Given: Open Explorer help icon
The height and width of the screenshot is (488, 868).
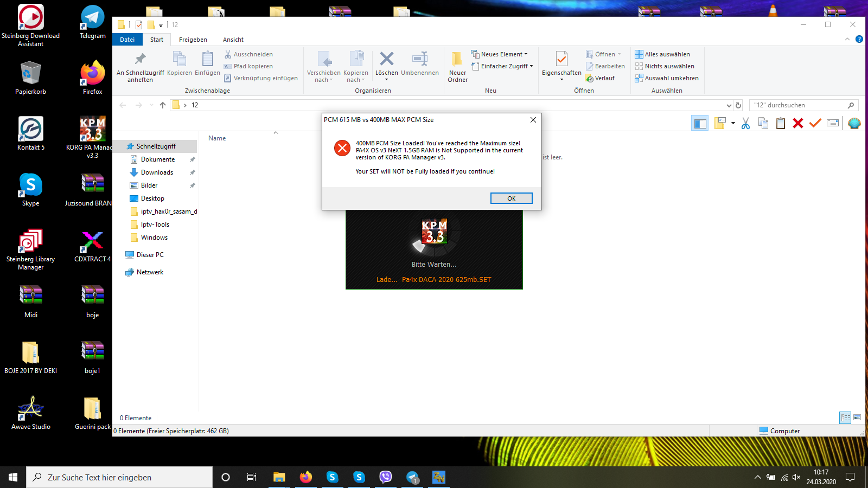Looking at the screenshot, I should (859, 39).
